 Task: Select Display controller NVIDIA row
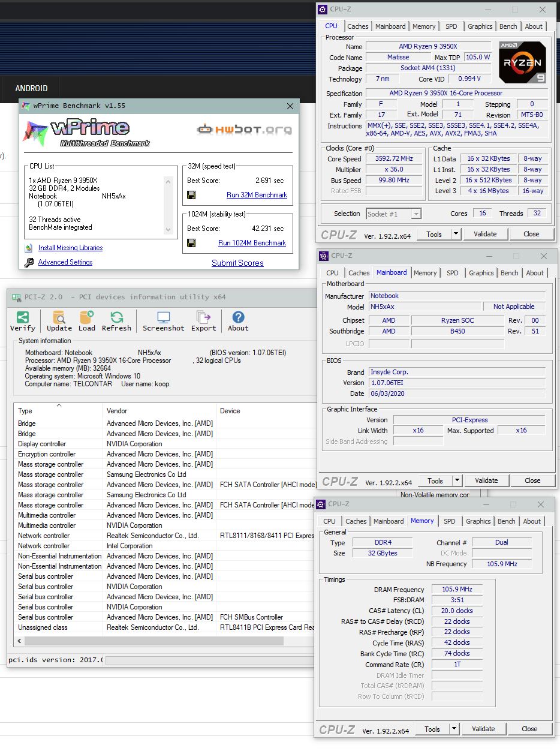[164, 444]
